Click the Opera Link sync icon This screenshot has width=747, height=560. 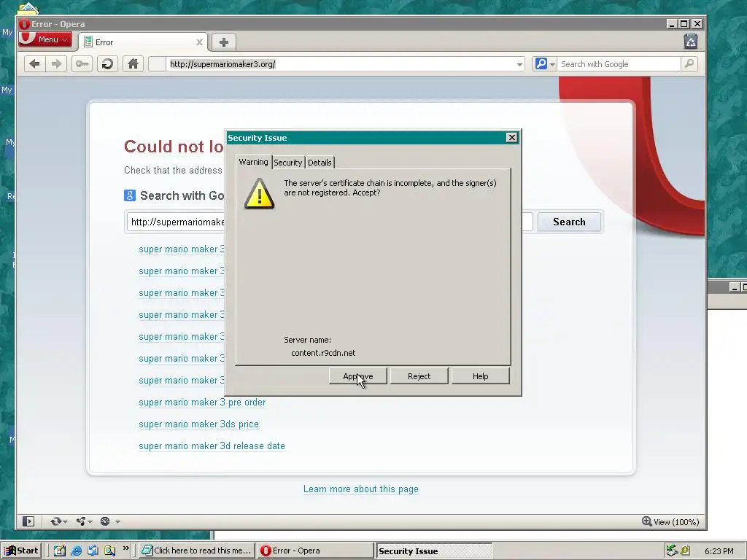tap(55, 521)
